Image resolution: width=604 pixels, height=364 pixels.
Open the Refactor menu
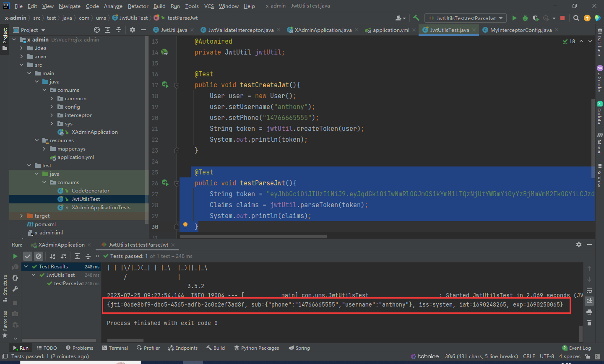point(138,6)
